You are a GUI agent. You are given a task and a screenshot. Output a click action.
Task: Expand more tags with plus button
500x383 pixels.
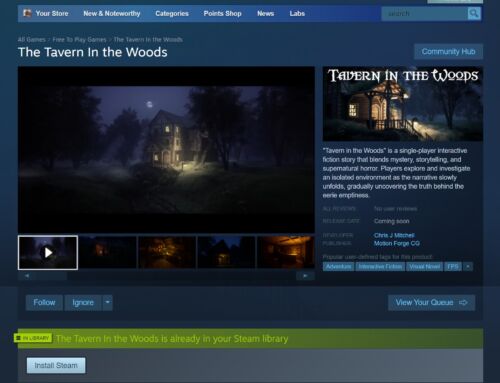(468, 266)
